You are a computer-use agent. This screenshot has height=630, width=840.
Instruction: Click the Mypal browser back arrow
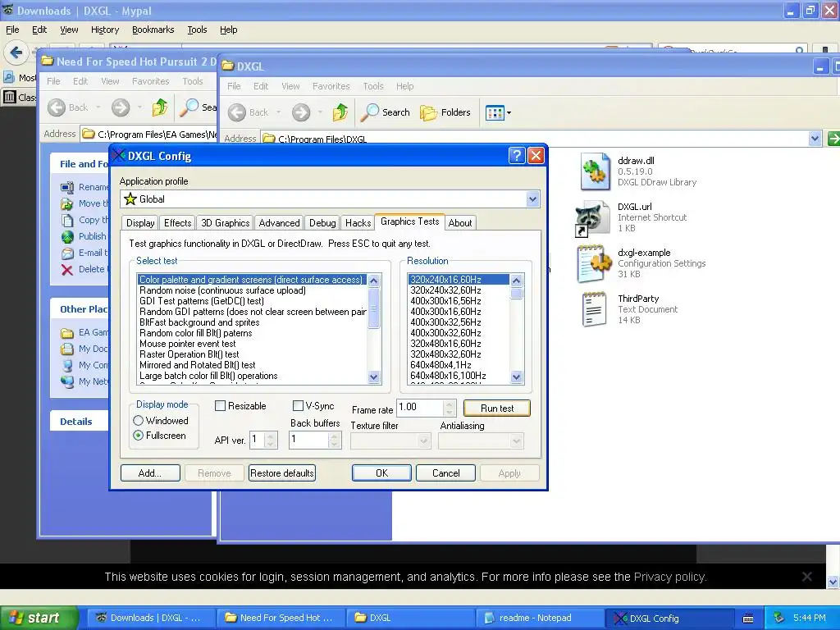coord(16,52)
